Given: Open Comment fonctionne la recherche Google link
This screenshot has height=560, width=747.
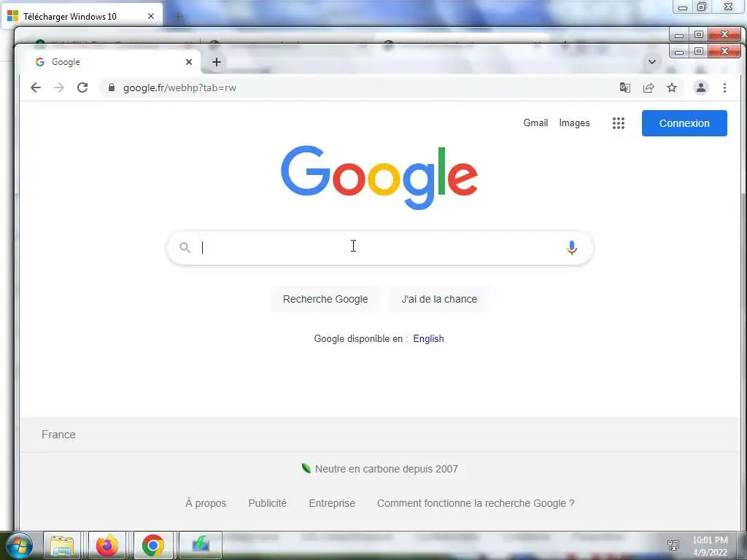Looking at the screenshot, I should click(476, 503).
